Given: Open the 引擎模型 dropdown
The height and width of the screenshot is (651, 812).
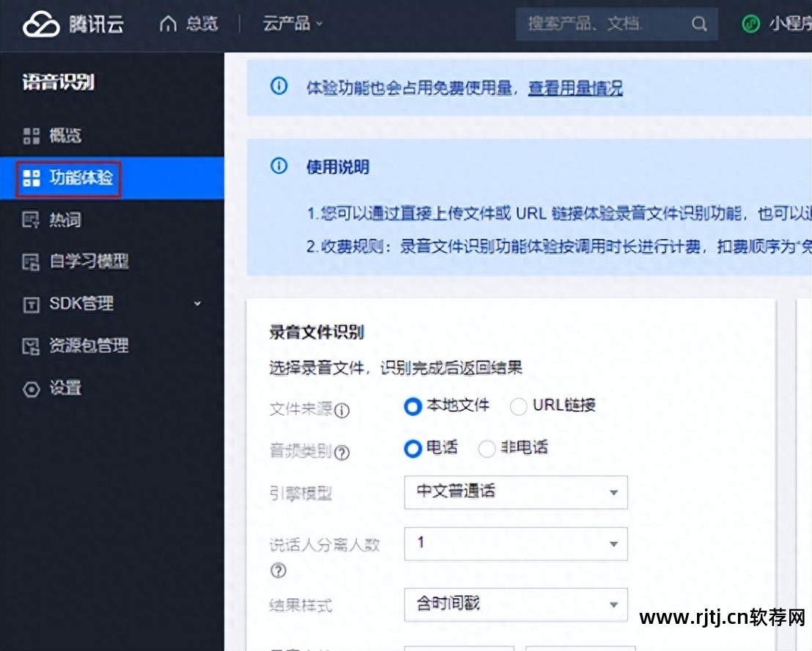Looking at the screenshot, I should (x=515, y=492).
